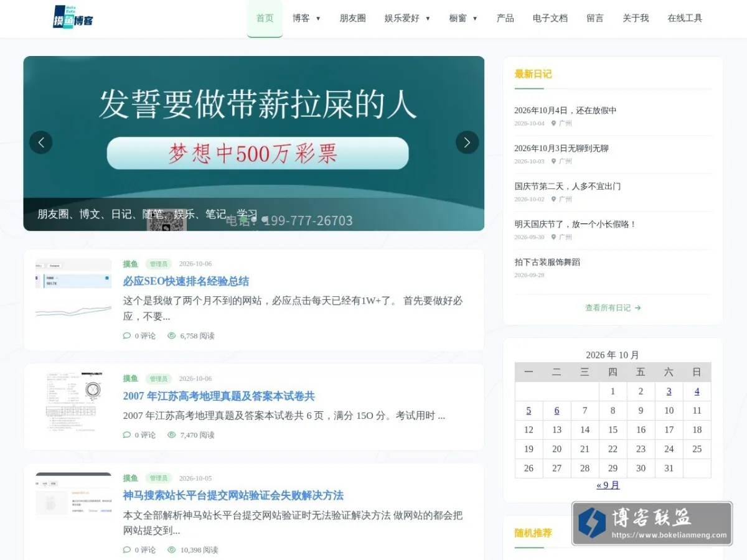747x560 pixels.
Task: Open the 电子文档 navigation item
Action: click(x=550, y=19)
